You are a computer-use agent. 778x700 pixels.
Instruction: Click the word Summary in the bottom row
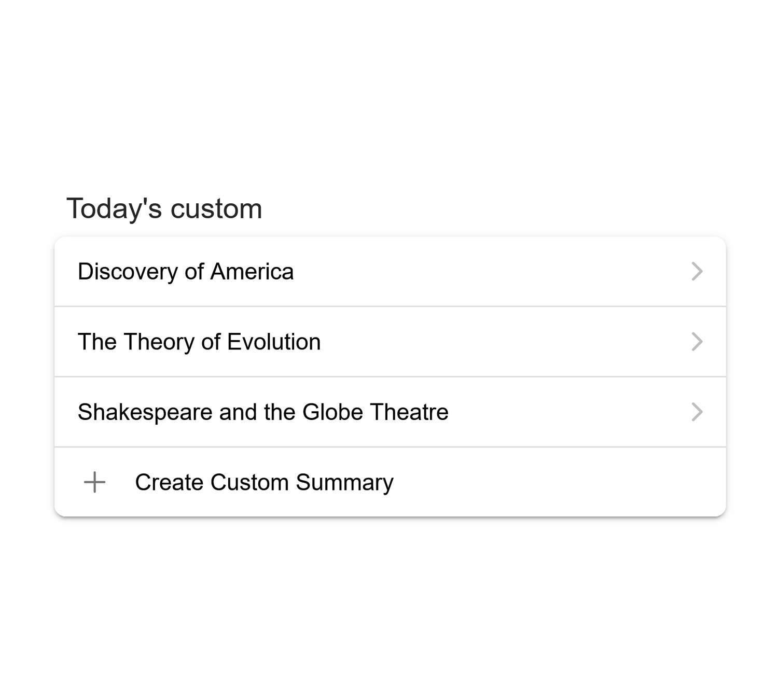click(344, 483)
